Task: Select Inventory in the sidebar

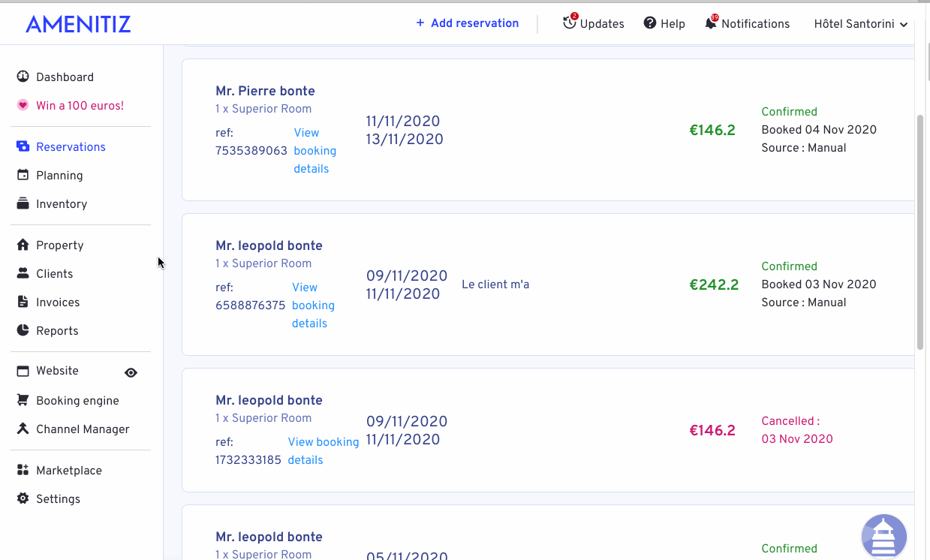Action: click(62, 203)
